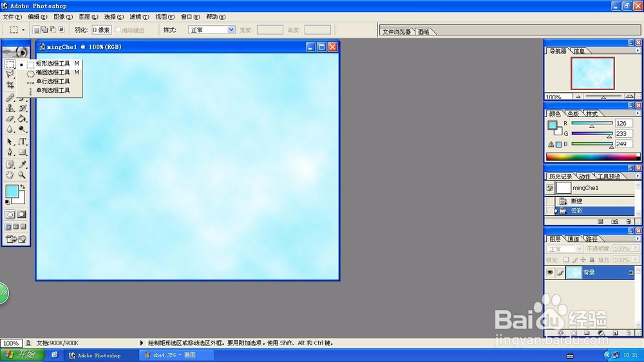The width and height of the screenshot is (644, 362).
Task: Open the 文件 (File) menu
Action: (x=12, y=17)
